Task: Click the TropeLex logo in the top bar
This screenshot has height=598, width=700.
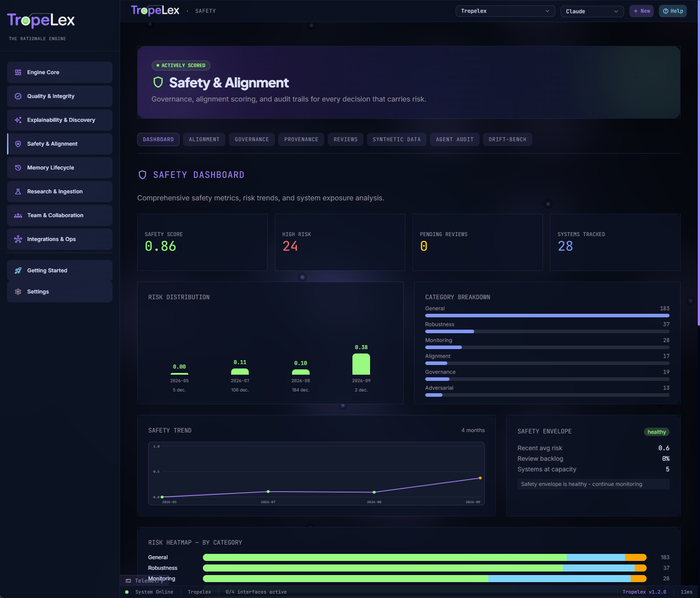Action: [155, 11]
